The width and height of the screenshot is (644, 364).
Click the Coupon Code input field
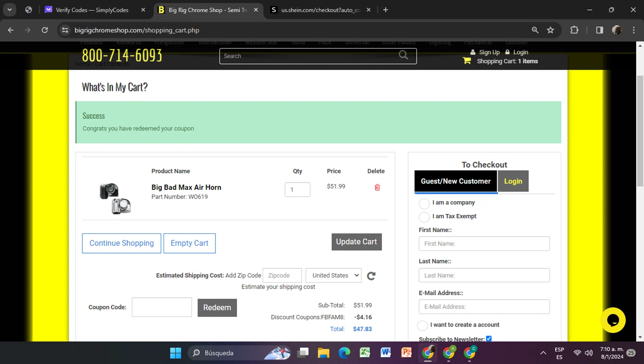162,307
